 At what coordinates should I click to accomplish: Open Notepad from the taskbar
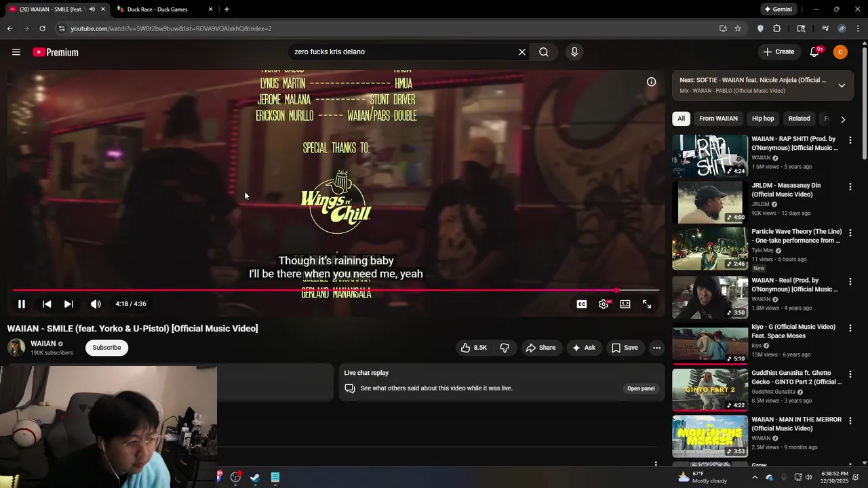click(x=275, y=477)
